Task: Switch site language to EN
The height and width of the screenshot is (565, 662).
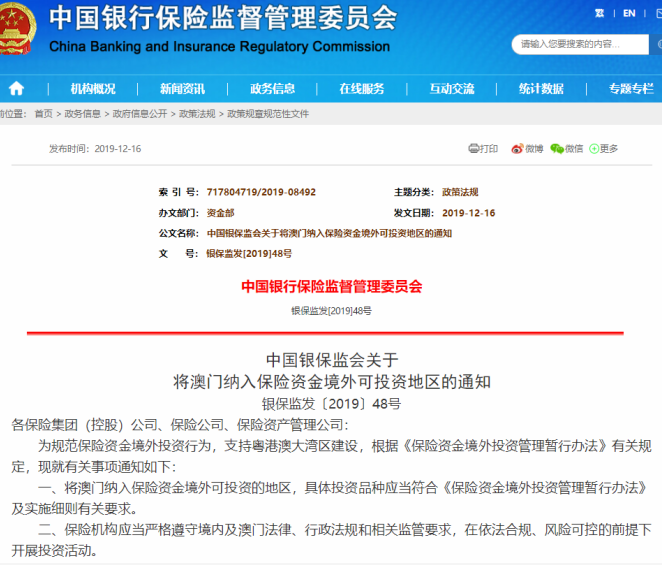Action: coord(629,14)
